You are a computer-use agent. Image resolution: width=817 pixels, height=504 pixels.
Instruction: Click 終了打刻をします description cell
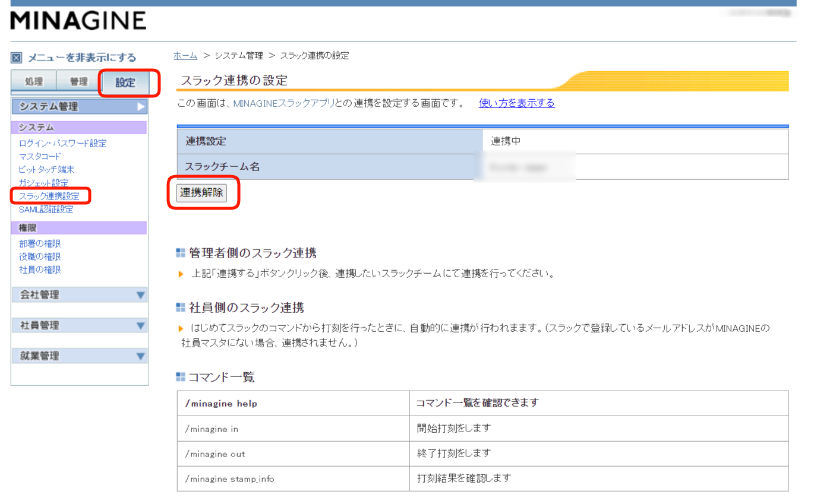point(599,454)
